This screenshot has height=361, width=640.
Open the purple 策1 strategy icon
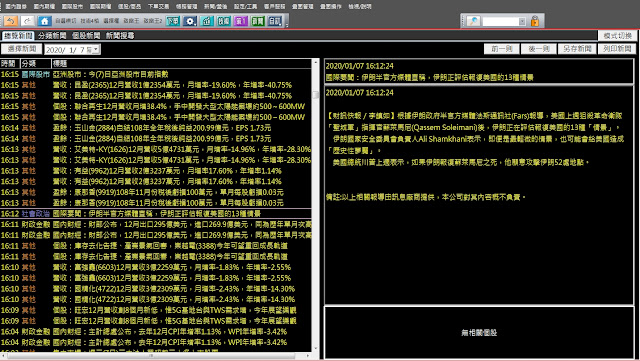click(241, 21)
